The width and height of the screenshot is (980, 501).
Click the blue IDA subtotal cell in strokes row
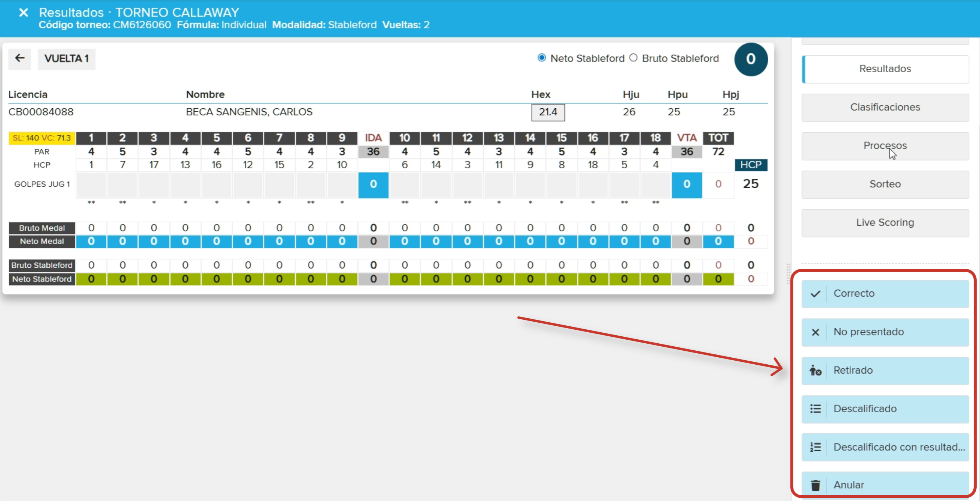373,185
